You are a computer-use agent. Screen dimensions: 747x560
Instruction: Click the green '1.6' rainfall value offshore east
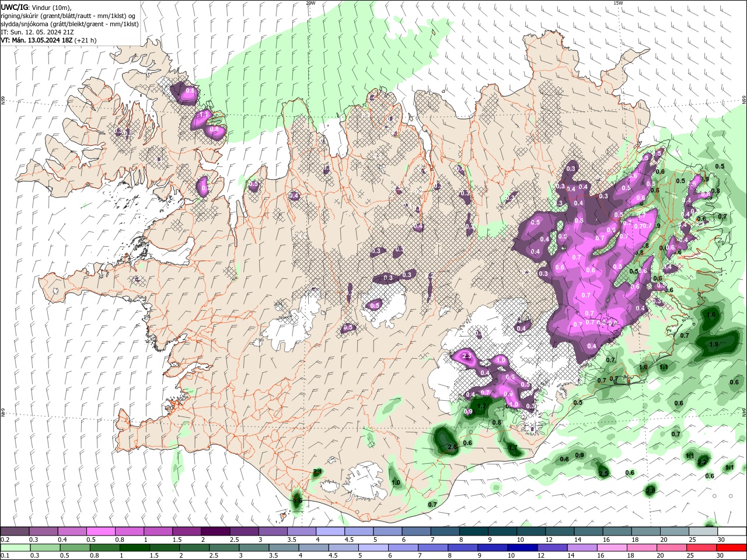711,315
